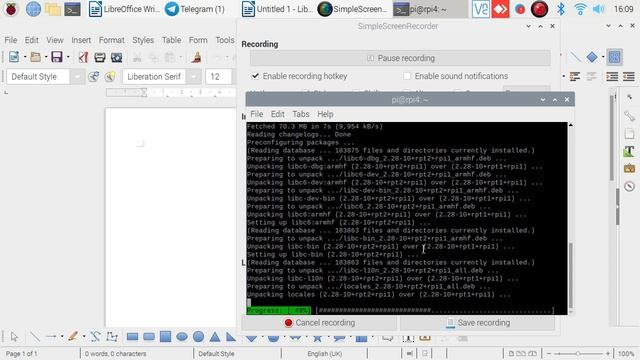Launch the terminal from the panel
Screen dimensions: 640x360
(x=72, y=9)
